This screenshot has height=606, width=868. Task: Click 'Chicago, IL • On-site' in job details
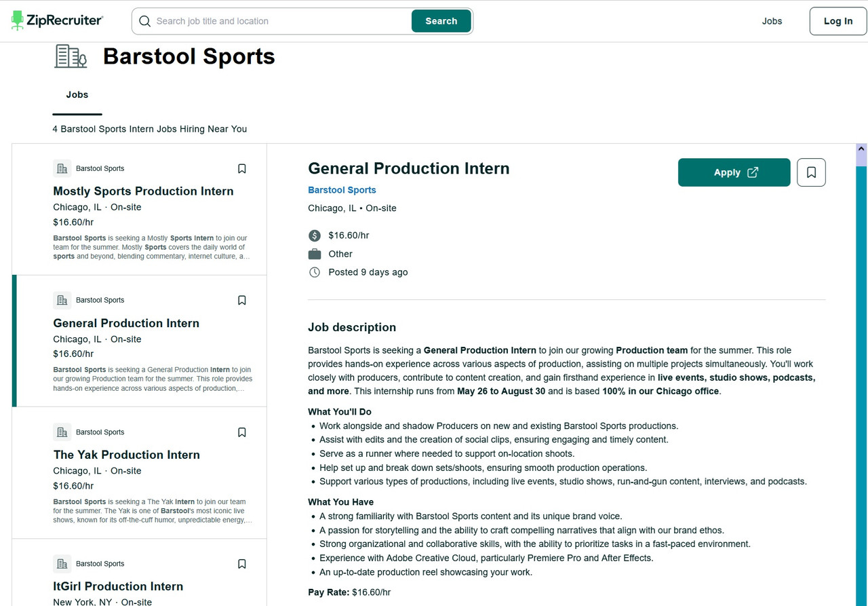(x=352, y=208)
